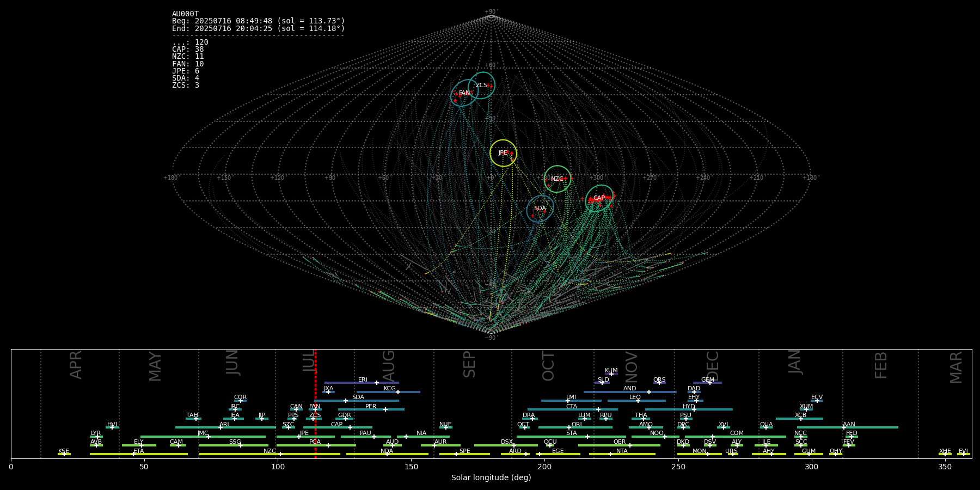This screenshot has width=980, height=490.
Task: Click the ZCS radiant circle on sky map
Action: pyautogui.click(x=482, y=85)
